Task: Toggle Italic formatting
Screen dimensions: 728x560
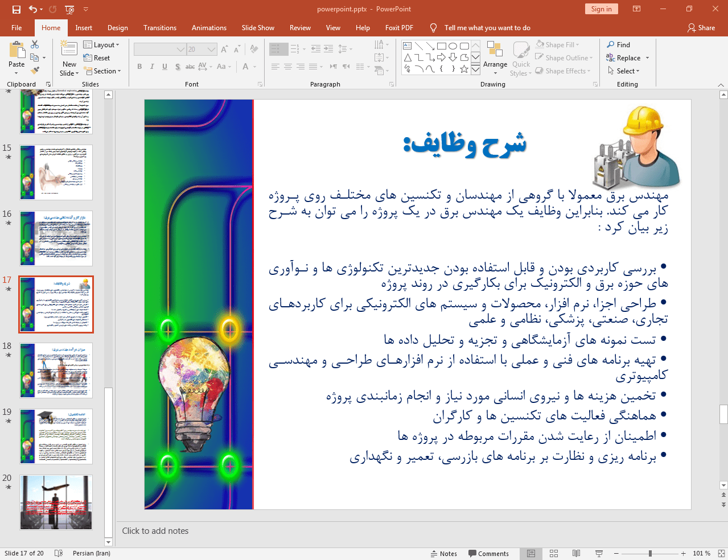Action: (x=152, y=67)
